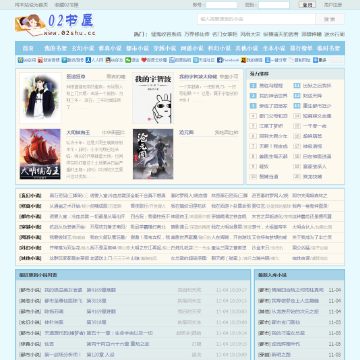Select the 修真小说 nav item

pos(110,48)
